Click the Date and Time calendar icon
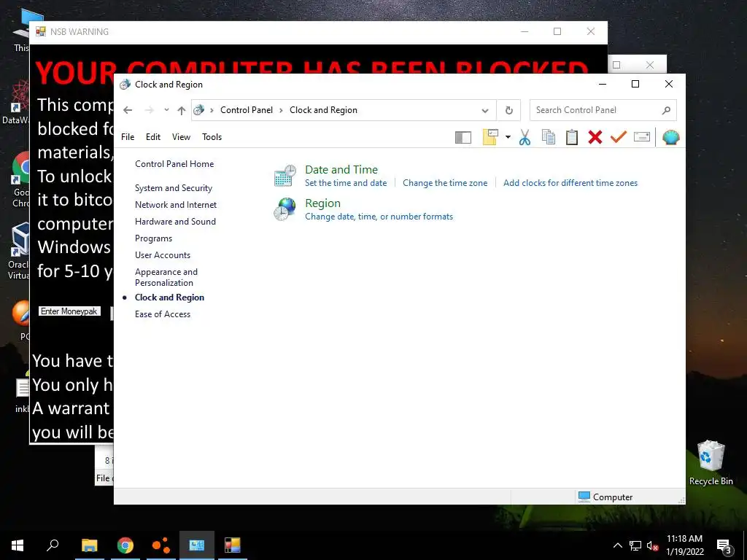The image size is (747, 560). tap(285, 175)
